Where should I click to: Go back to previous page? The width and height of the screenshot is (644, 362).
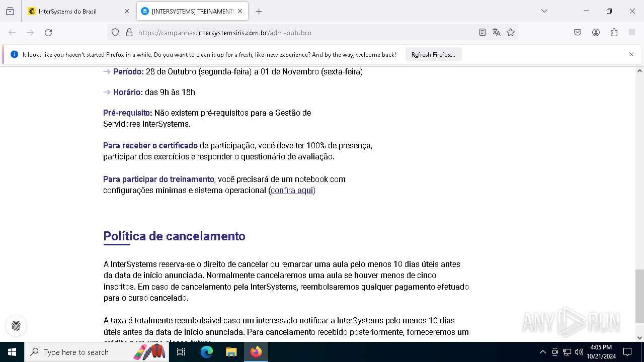click(x=12, y=32)
